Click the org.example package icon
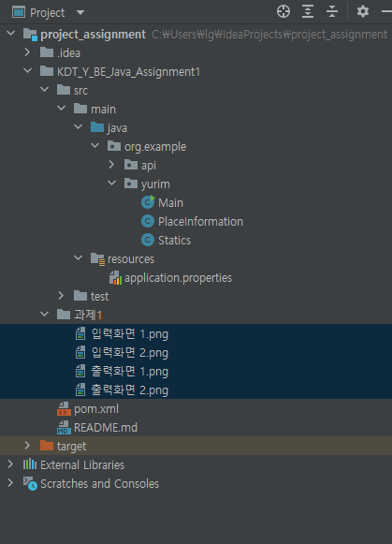The height and width of the screenshot is (544, 392). pos(114,146)
